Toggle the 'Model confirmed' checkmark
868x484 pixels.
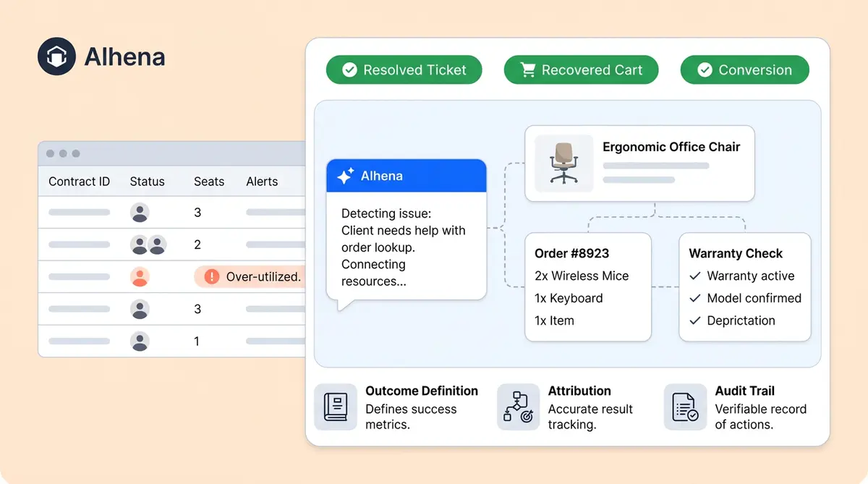coord(695,298)
